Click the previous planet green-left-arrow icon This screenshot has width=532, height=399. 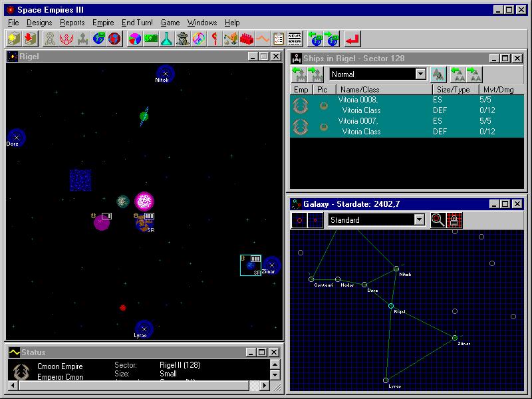(x=315, y=39)
